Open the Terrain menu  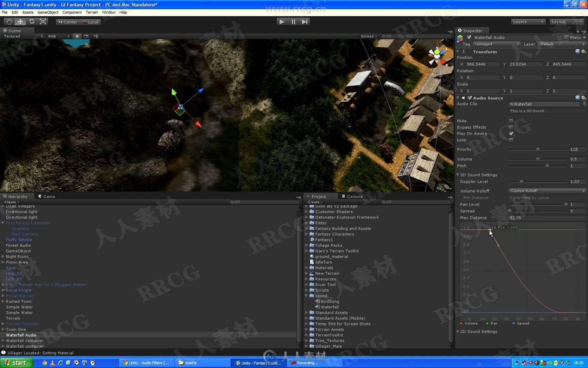pyautogui.click(x=92, y=12)
